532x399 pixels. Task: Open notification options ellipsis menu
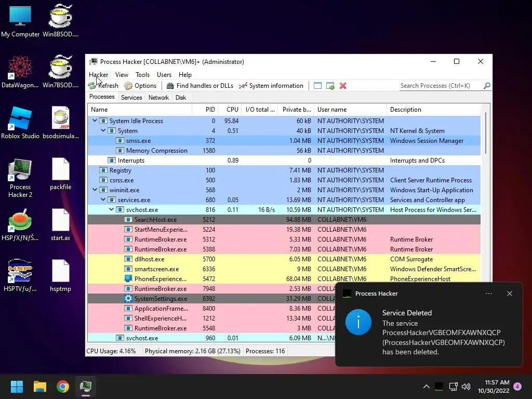point(488,294)
